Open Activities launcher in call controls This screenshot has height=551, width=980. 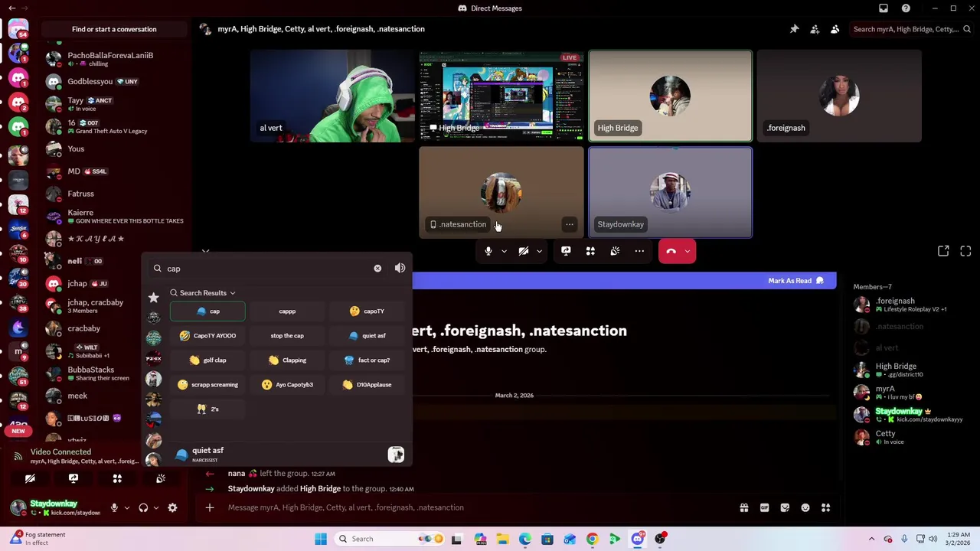590,251
